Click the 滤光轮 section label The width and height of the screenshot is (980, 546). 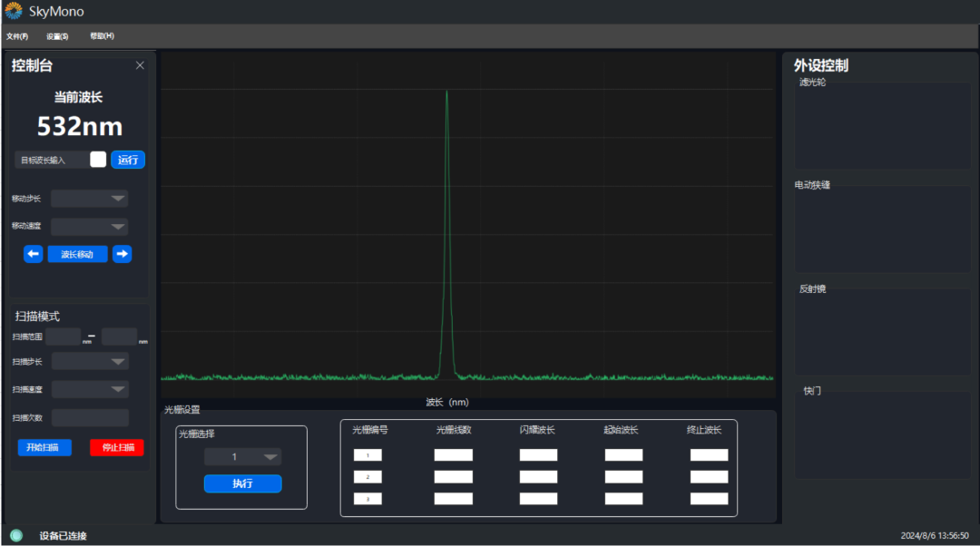tap(812, 83)
